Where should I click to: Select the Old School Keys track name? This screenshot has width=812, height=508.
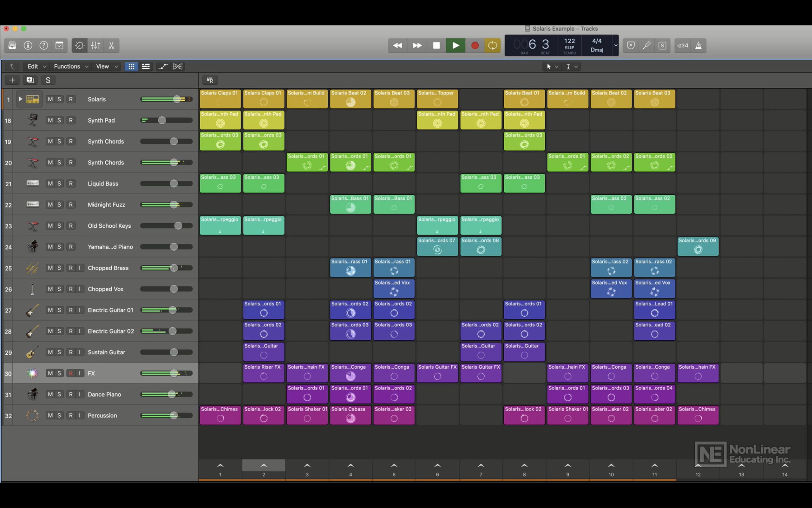pos(109,226)
